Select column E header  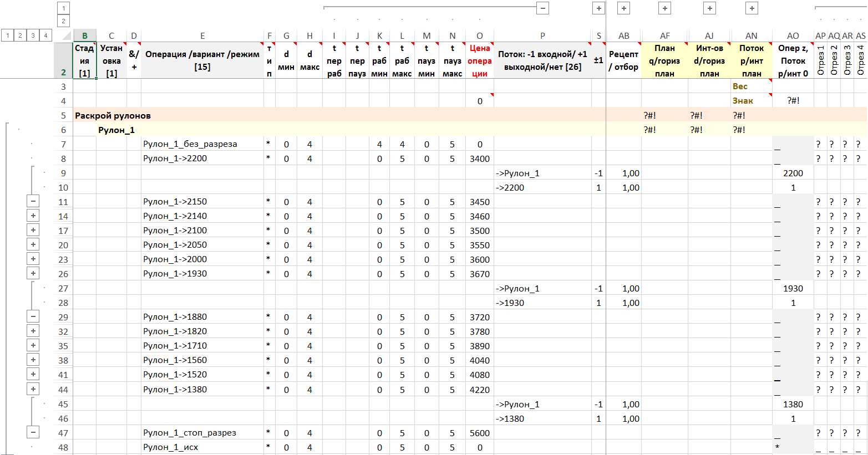(x=202, y=35)
